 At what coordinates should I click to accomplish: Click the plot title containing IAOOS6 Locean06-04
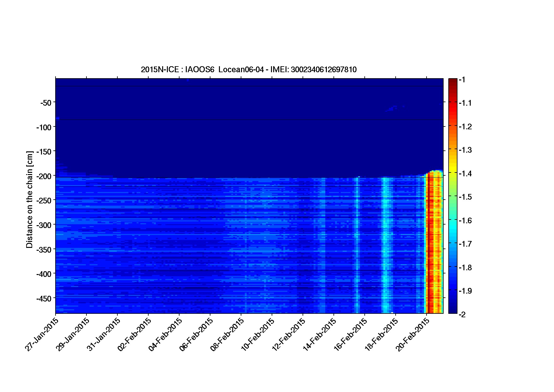249,70
